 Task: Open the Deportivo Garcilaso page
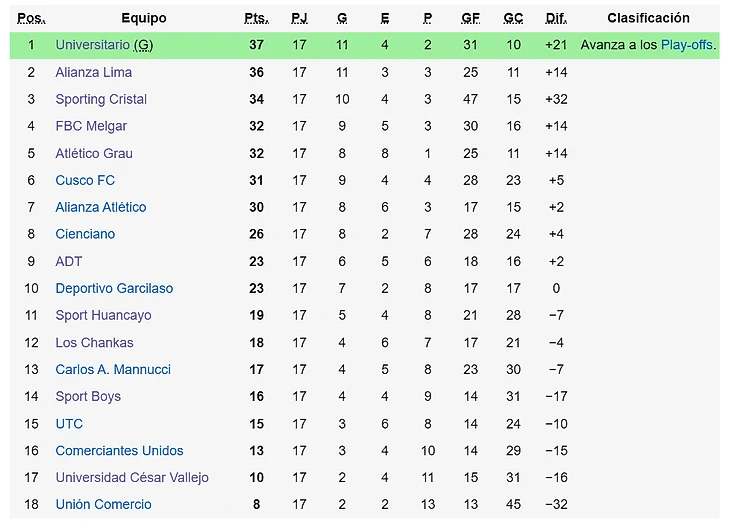pos(114,288)
